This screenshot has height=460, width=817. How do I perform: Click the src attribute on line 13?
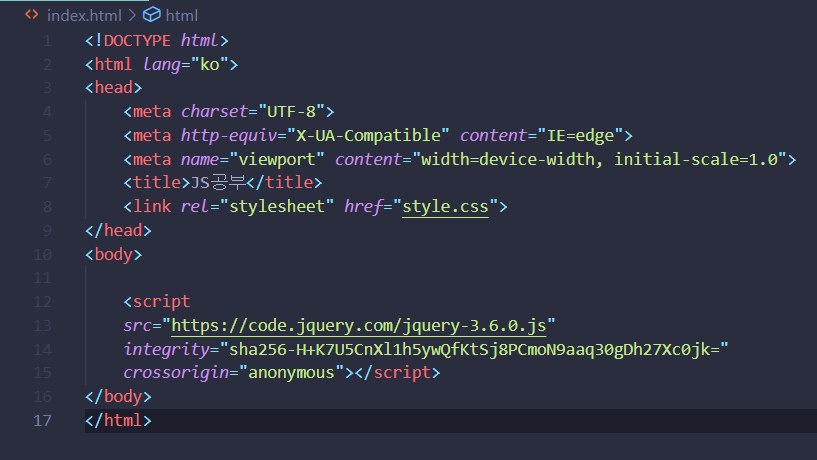click(138, 326)
